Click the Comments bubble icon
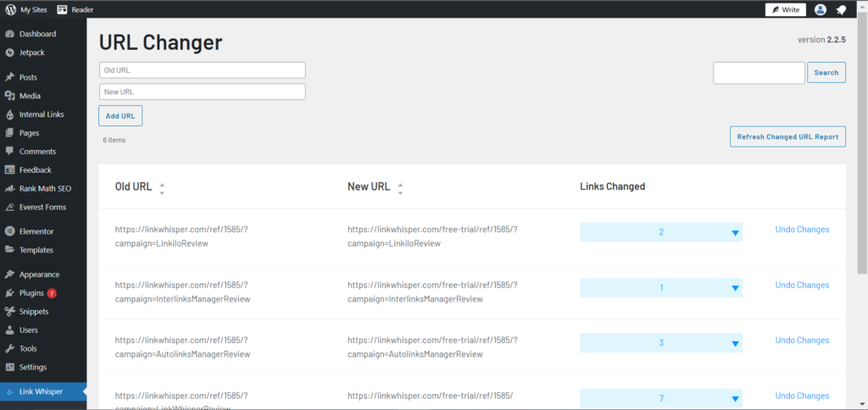 click(x=9, y=151)
